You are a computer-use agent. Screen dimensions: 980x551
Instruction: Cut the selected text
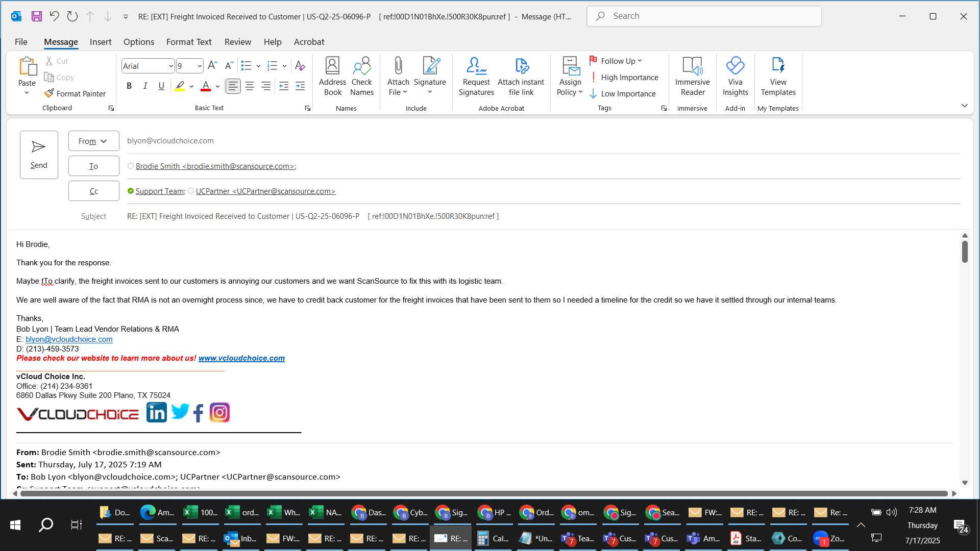tap(57, 61)
